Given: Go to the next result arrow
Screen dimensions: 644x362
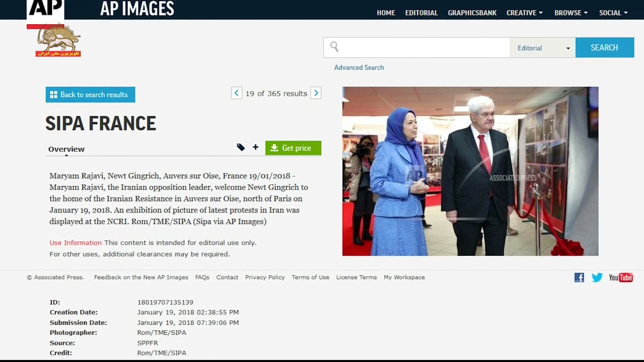Looking at the screenshot, I should [x=316, y=93].
